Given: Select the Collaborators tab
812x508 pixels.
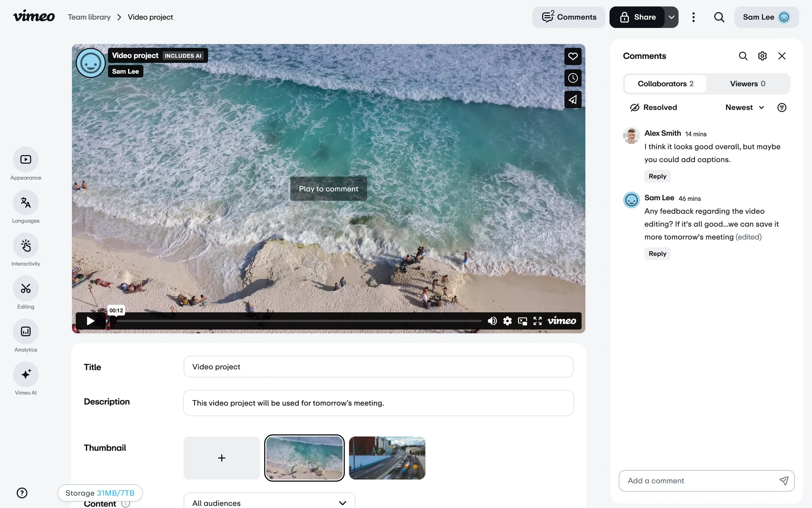Looking at the screenshot, I should (665, 84).
